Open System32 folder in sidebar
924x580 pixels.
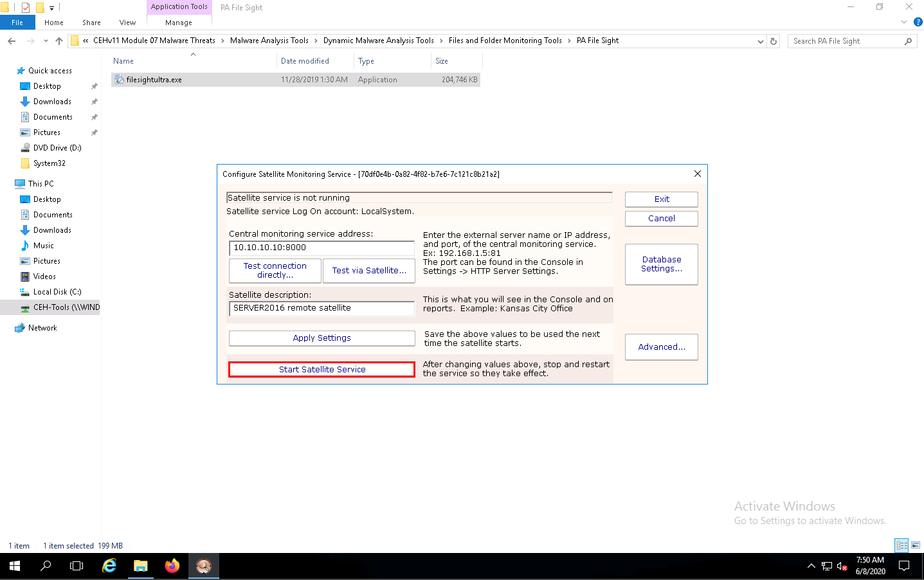tap(50, 163)
